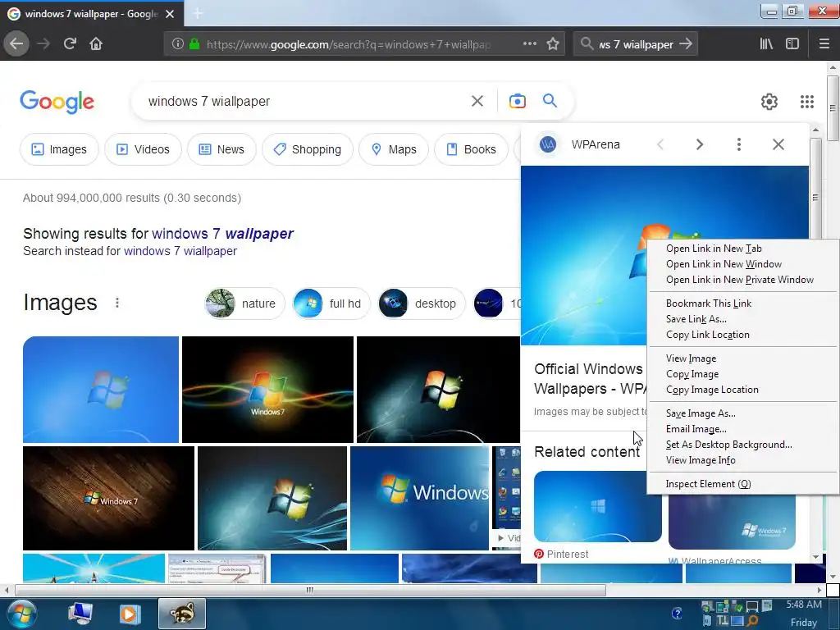This screenshot has height=630, width=840.
Task: Filter results by Images
Action: click(59, 149)
